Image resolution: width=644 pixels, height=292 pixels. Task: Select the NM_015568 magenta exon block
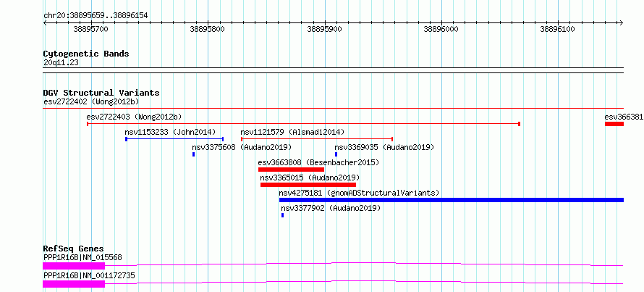click(x=74, y=266)
